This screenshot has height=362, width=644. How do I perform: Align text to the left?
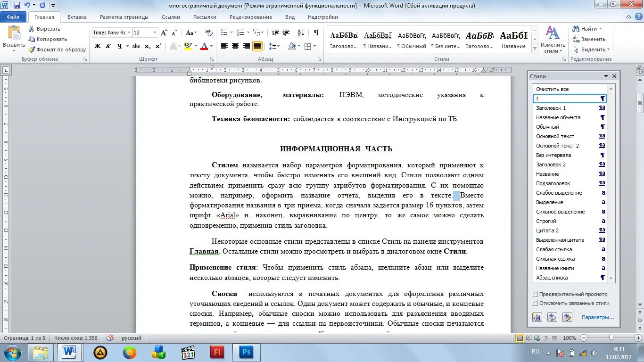pyautogui.click(x=224, y=46)
